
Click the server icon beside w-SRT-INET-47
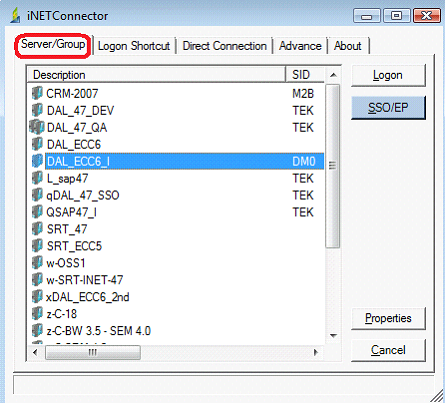coord(37,280)
